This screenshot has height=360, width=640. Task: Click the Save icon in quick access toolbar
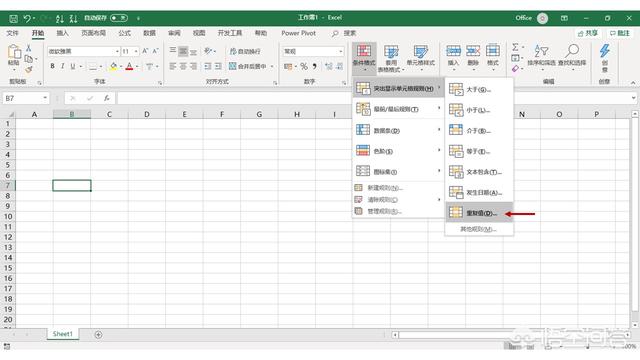click(x=13, y=18)
